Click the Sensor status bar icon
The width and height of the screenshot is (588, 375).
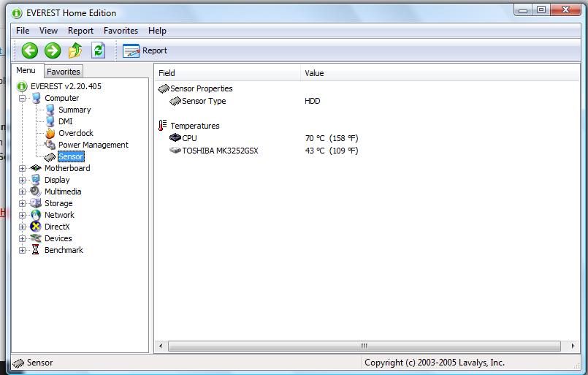18,363
